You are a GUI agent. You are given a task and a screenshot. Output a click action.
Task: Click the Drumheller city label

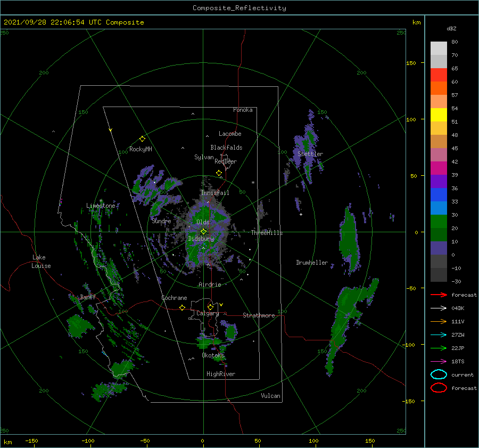click(x=312, y=263)
